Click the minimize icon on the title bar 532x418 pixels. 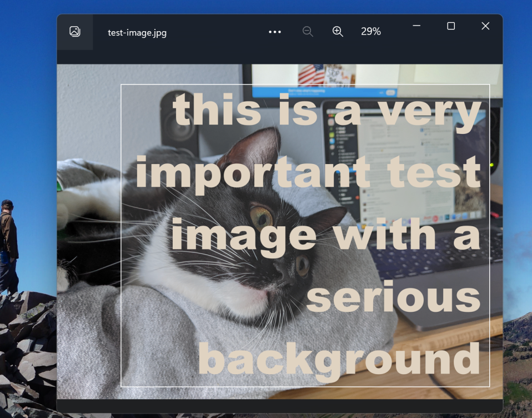pyautogui.click(x=415, y=26)
